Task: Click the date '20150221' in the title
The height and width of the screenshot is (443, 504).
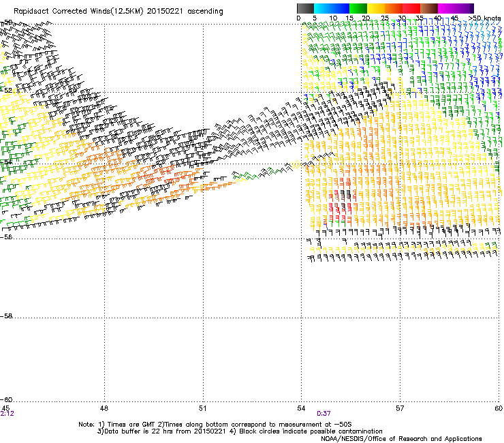Action: (x=165, y=12)
